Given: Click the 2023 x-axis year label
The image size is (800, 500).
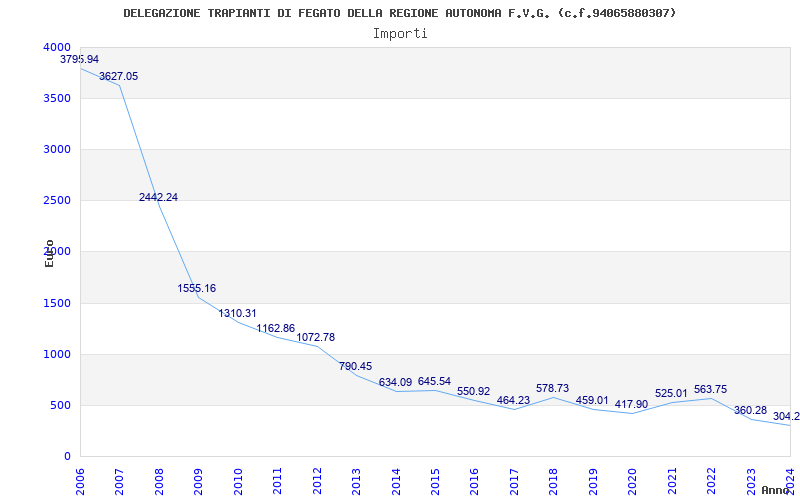Looking at the screenshot, I should pos(751,481).
